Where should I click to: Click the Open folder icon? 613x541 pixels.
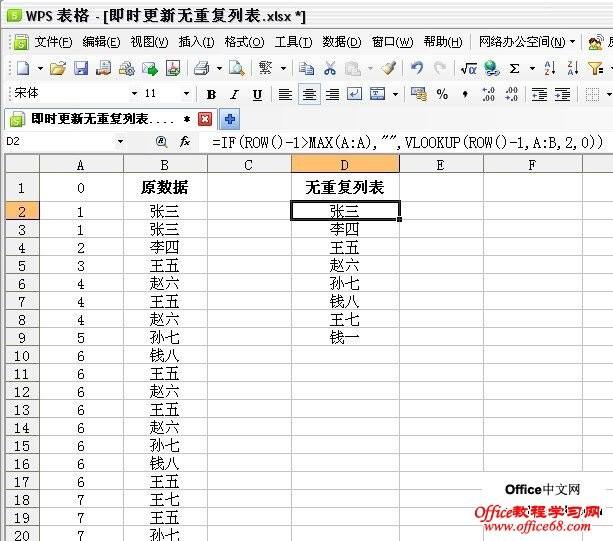pyautogui.click(x=58, y=69)
